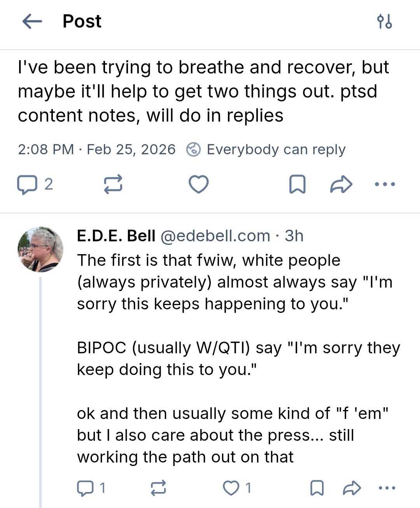
Task: Reply to the main post
Action: pyautogui.click(x=27, y=184)
